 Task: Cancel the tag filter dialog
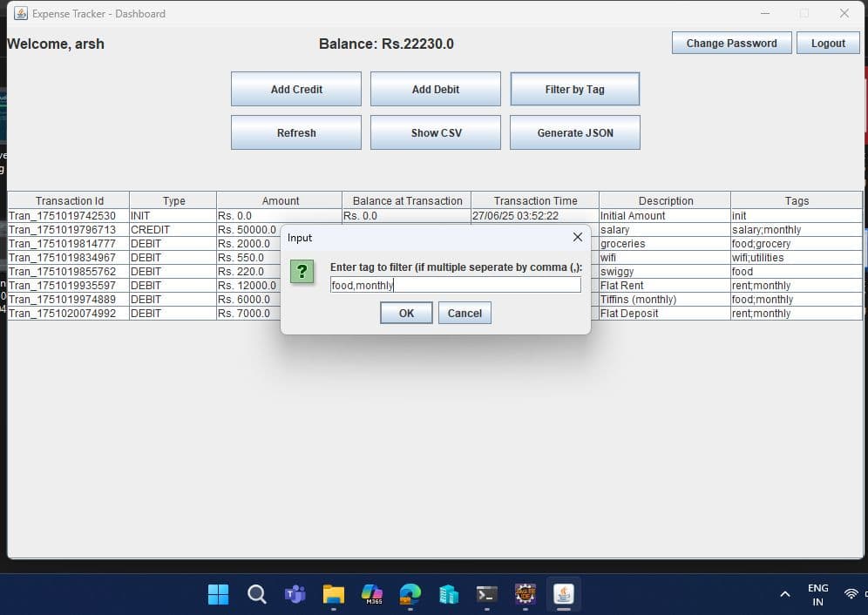[465, 313]
